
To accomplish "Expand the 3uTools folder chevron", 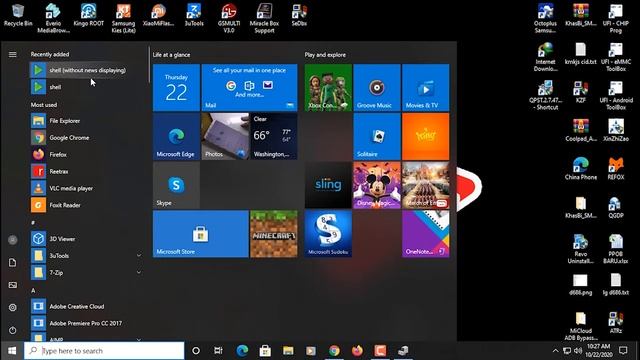I will [x=139, y=256].
